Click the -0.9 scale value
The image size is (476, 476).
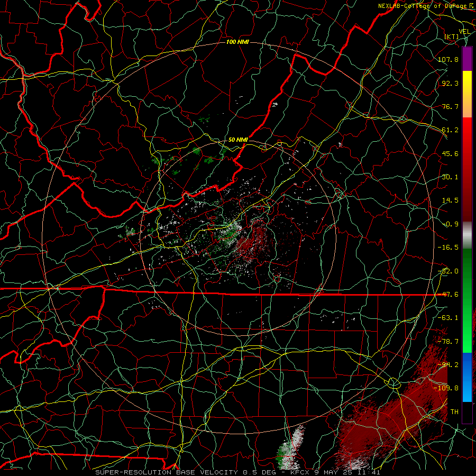point(450,224)
